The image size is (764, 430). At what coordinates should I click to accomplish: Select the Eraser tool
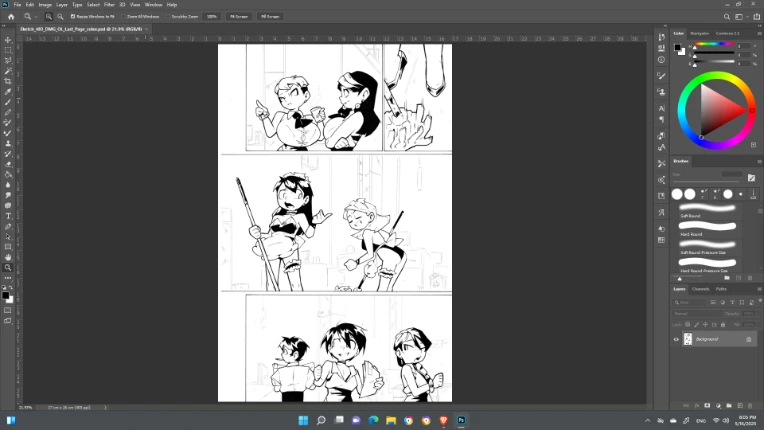click(8, 164)
